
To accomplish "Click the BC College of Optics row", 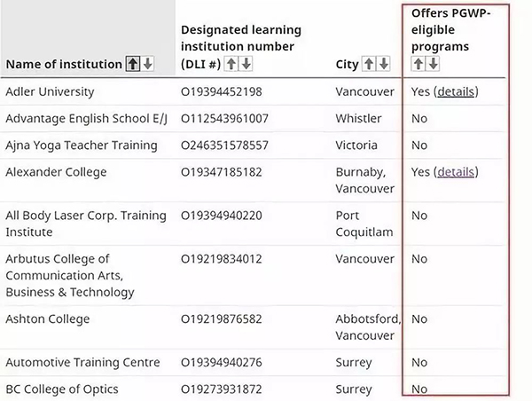I will (253, 389).
